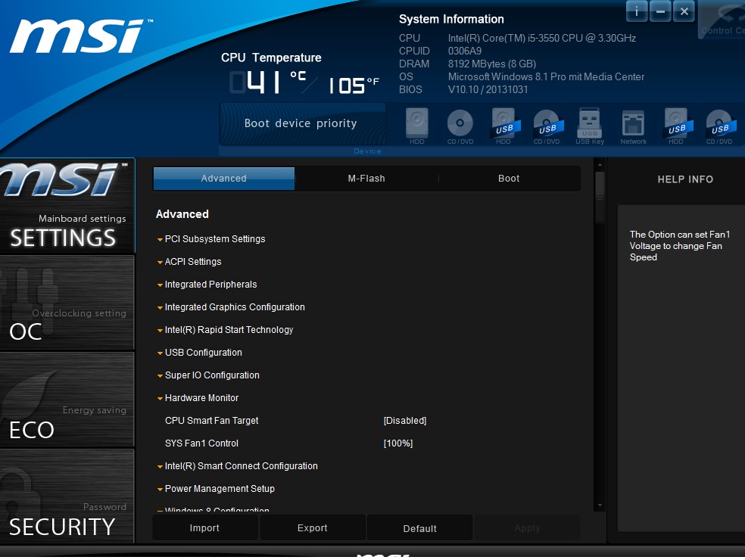
Task: Click the CPU temperature 41 °C readout
Action: point(268,82)
